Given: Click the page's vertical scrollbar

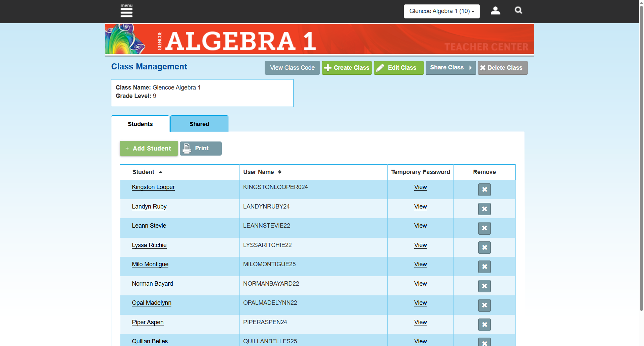Looking at the screenshot, I should tap(641, 158).
